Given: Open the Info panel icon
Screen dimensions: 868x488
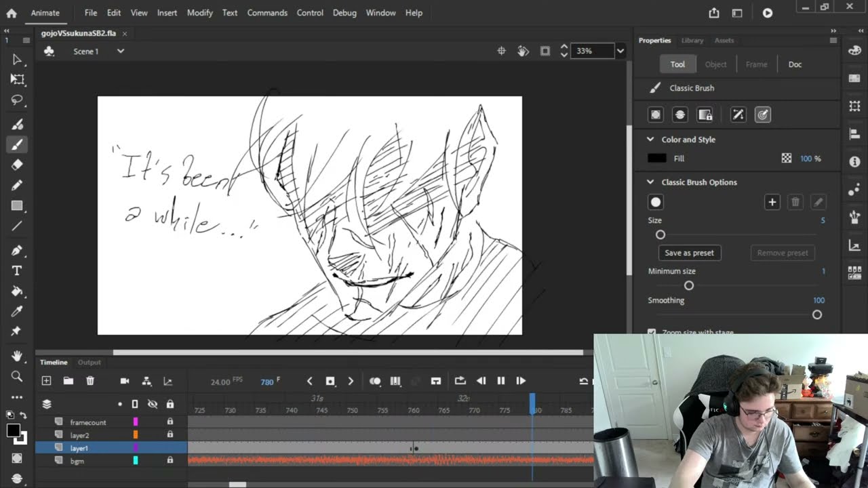Looking at the screenshot, I should (x=854, y=162).
